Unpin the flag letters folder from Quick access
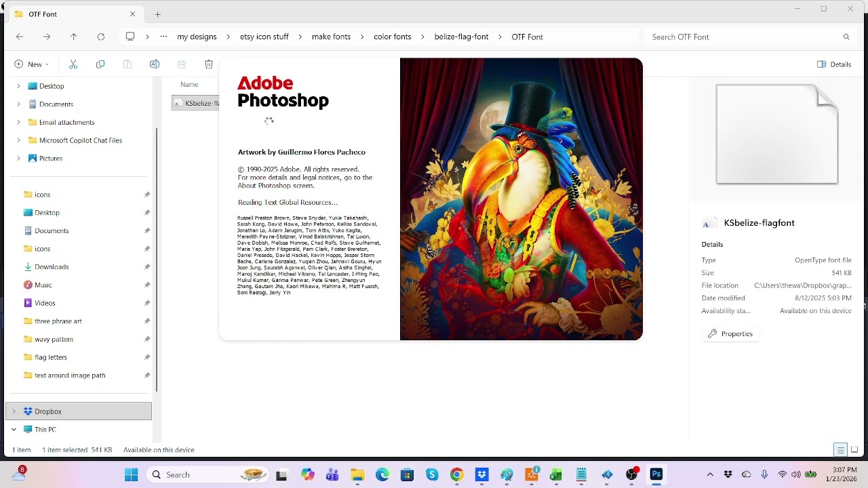The height and width of the screenshot is (488, 868). coord(147,357)
